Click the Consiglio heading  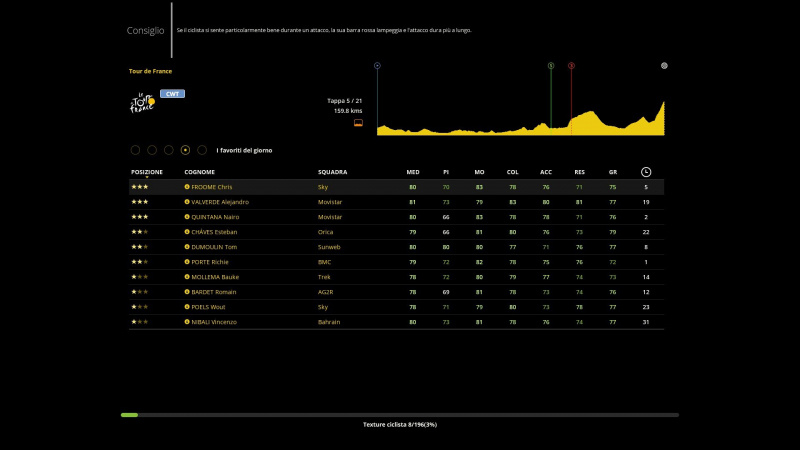(145, 31)
